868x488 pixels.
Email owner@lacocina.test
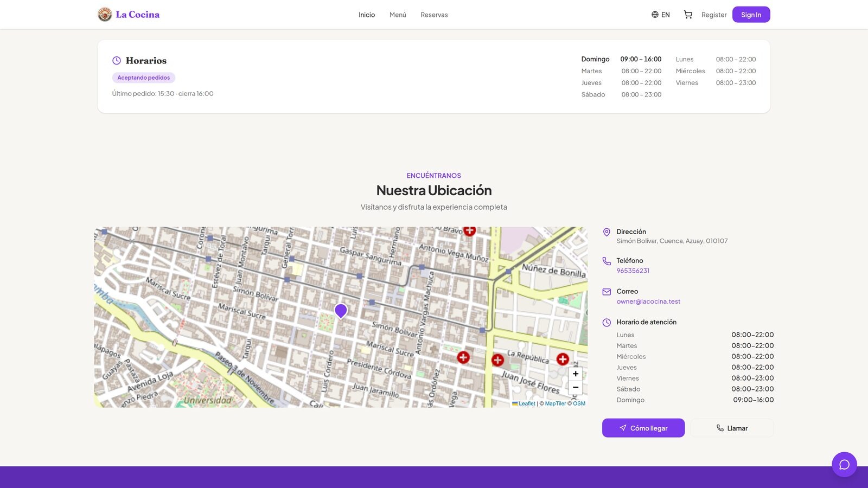[648, 301]
